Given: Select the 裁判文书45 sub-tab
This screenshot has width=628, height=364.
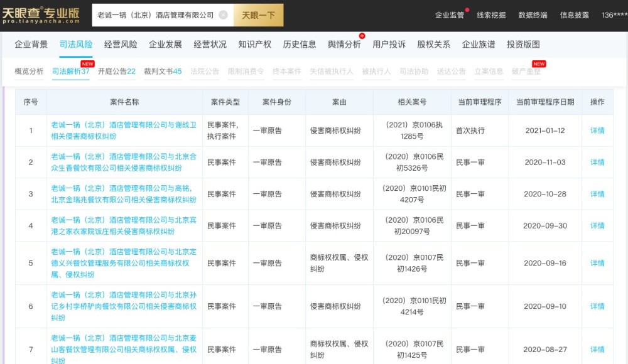Looking at the screenshot, I should click(x=163, y=72).
